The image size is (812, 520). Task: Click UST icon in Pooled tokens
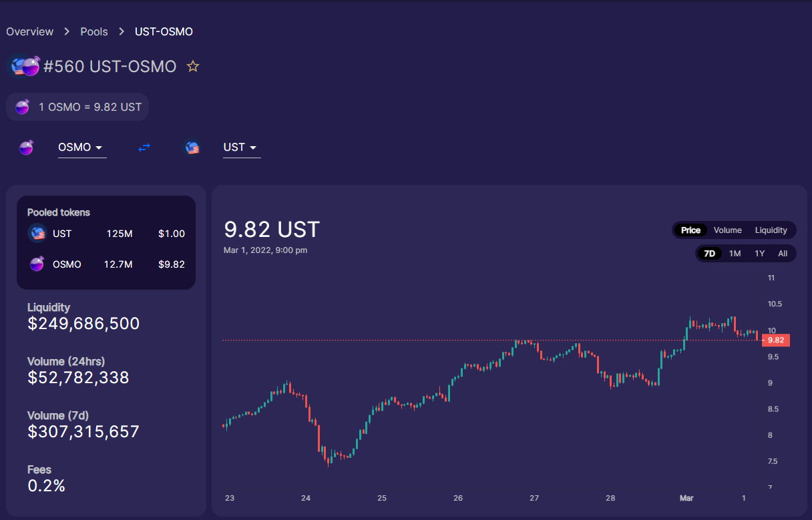coord(37,234)
